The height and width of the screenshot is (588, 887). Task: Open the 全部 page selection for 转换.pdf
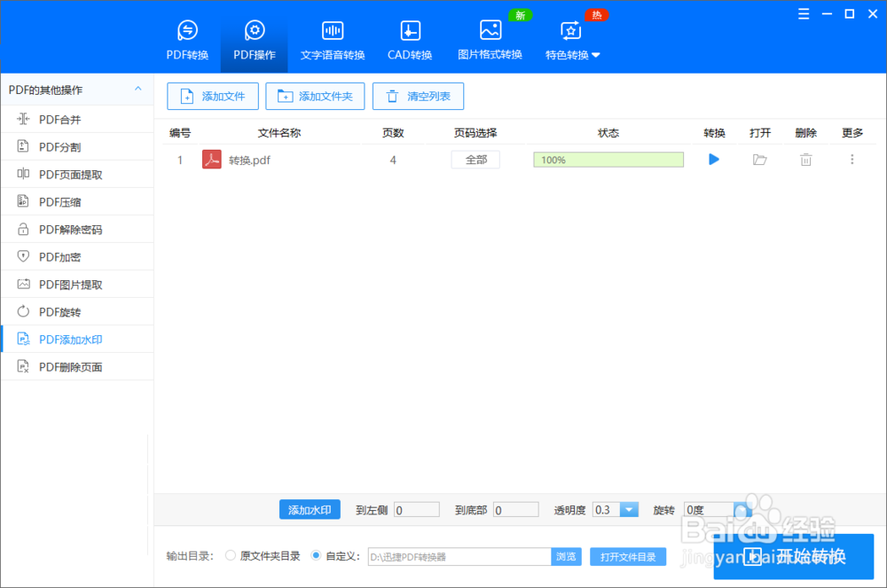tap(475, 160)
